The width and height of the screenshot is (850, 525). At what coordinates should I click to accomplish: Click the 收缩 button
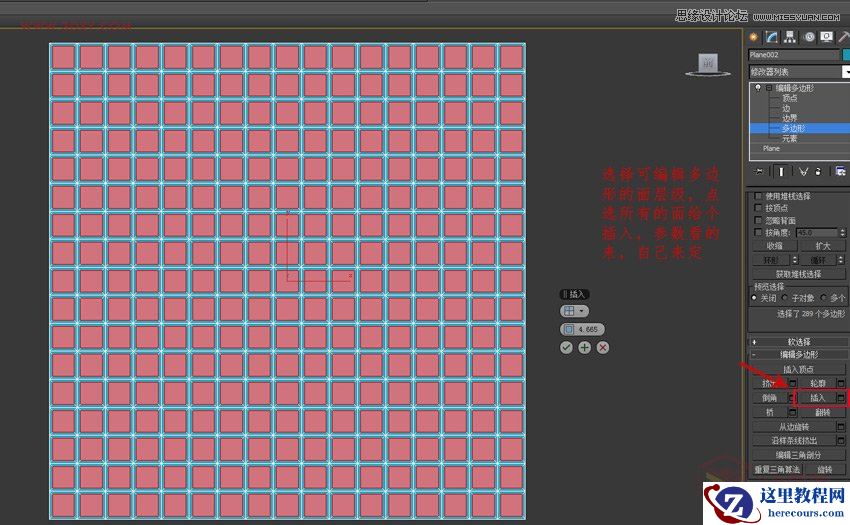(775, 246)
